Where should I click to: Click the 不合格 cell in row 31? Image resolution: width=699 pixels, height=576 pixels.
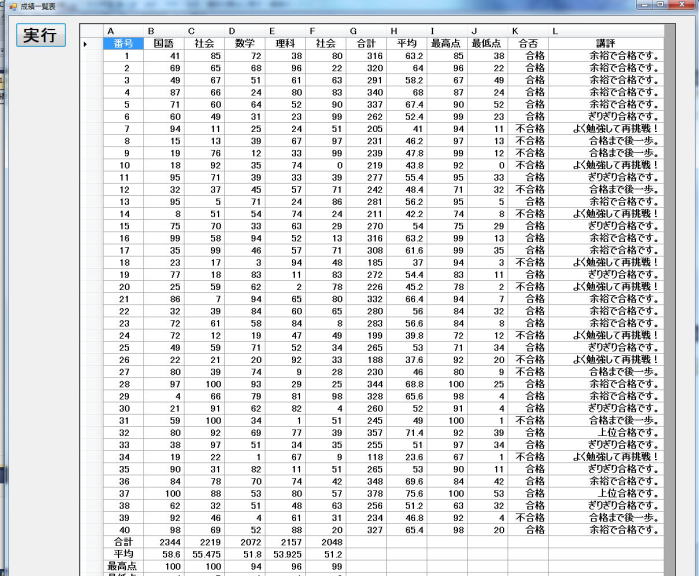coord(528,420)
